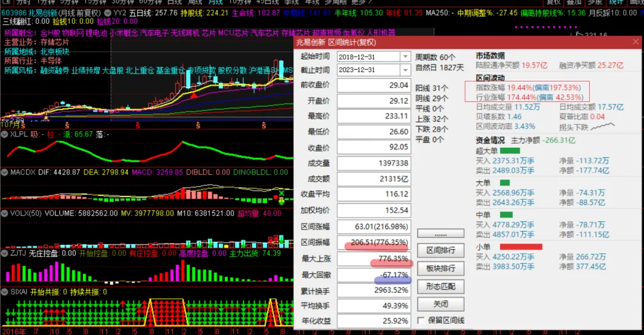Screen dimensions: 644x335
Task: Switch to the 月线 period tab
Action: tap(215, 2)
